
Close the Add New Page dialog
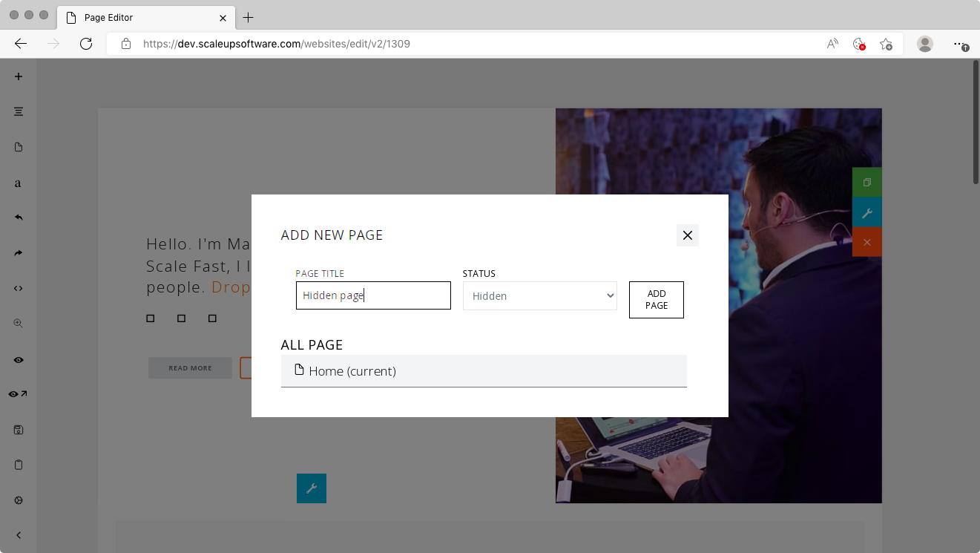688,235
